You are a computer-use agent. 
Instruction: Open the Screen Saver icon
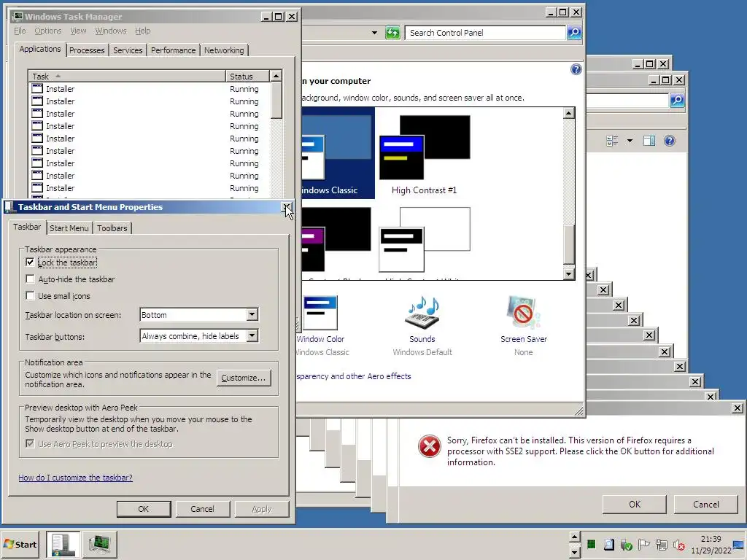click(523, 312)
